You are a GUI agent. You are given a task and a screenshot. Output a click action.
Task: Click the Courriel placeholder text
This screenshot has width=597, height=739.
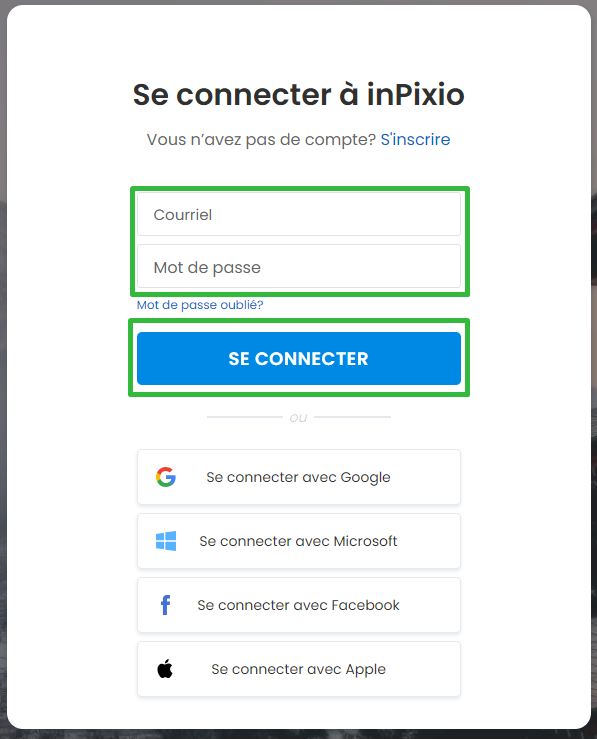tap(183, 215)
